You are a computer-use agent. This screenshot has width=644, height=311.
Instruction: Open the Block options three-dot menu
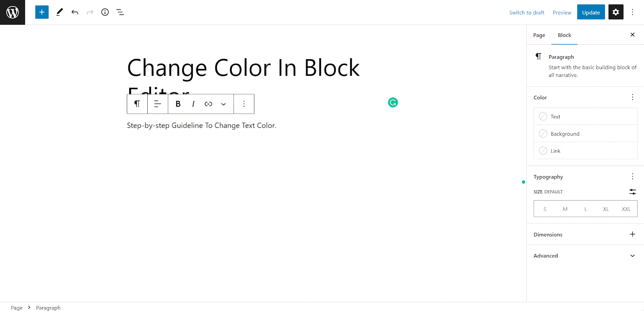[244, 104]
